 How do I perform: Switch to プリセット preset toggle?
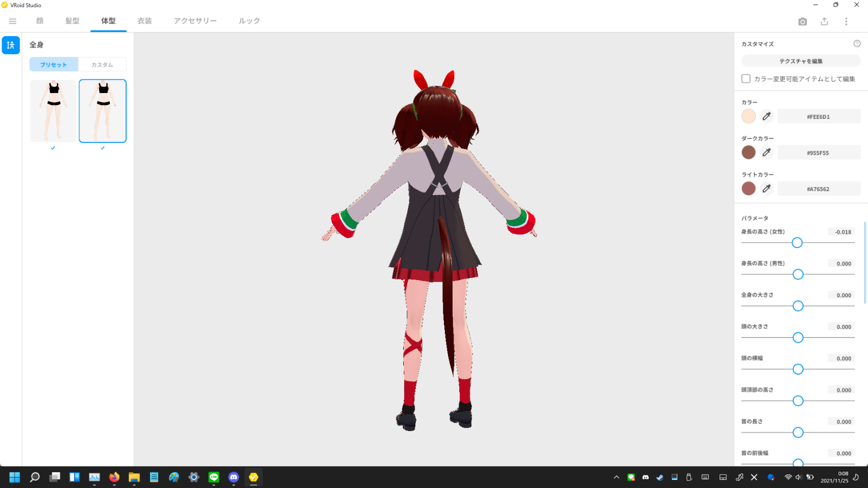point(54,65)
